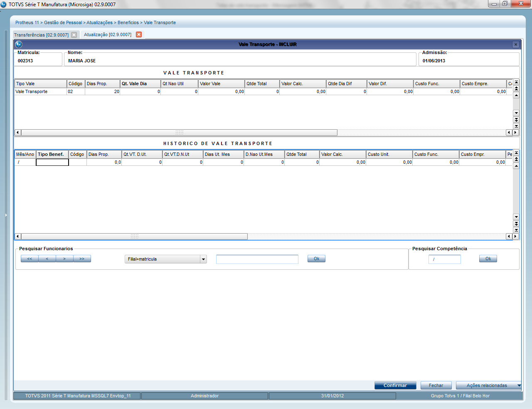Move down one line in Historico grid

(x=516, y=217)
